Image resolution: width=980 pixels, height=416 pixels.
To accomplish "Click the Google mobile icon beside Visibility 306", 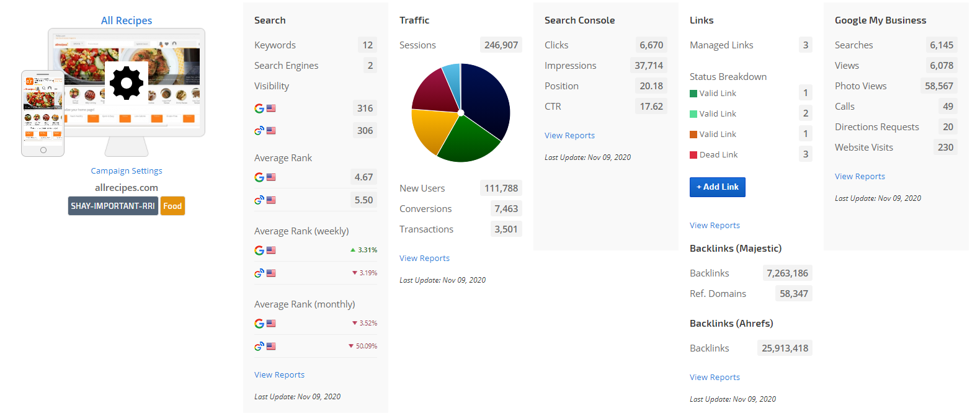I will click(x=259, y=131).
